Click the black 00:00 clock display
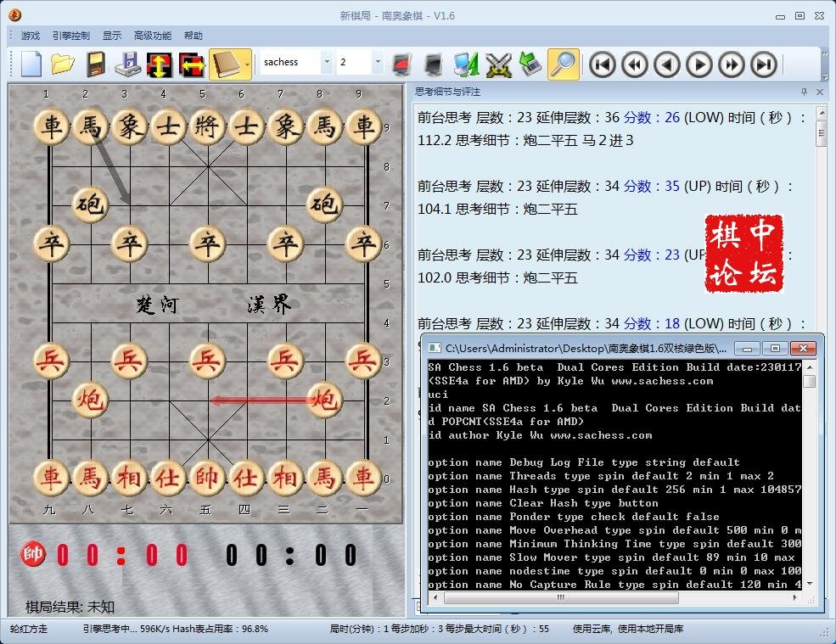The width and height of the screenshot is (836, 644). [x=290, y=555]
